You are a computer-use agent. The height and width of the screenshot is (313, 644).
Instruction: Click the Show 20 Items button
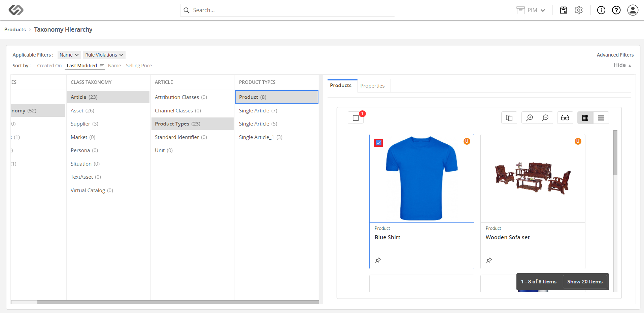point(585,282)
